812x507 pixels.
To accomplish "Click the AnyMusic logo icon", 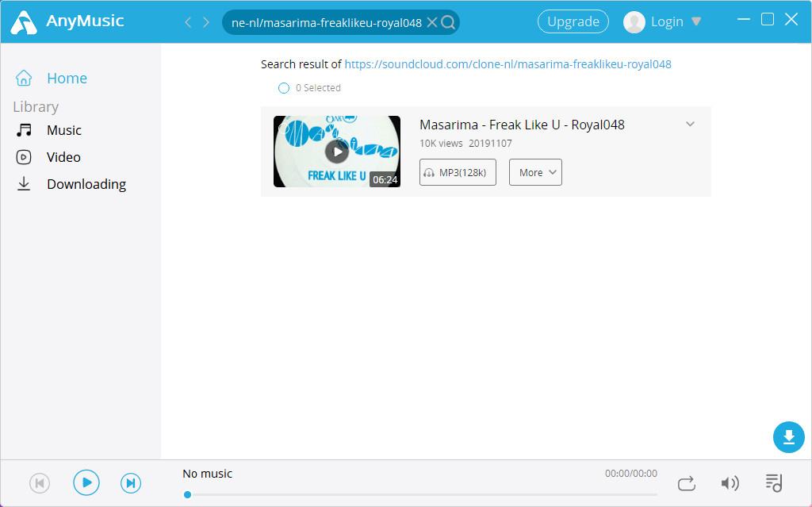I will [24, 21].
